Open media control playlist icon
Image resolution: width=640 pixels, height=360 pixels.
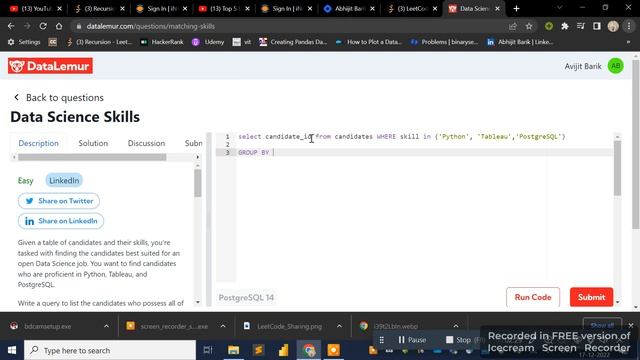[x=581, y=26]
